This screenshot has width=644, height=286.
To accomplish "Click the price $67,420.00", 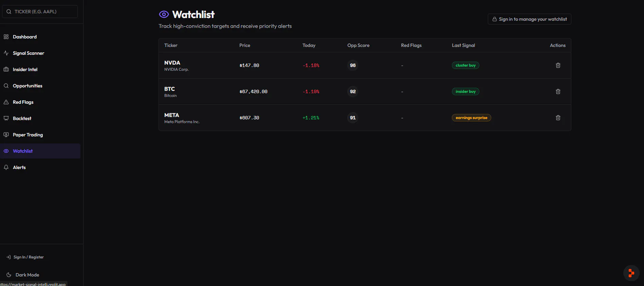I will pyautogui.click(x=253, y=91).
